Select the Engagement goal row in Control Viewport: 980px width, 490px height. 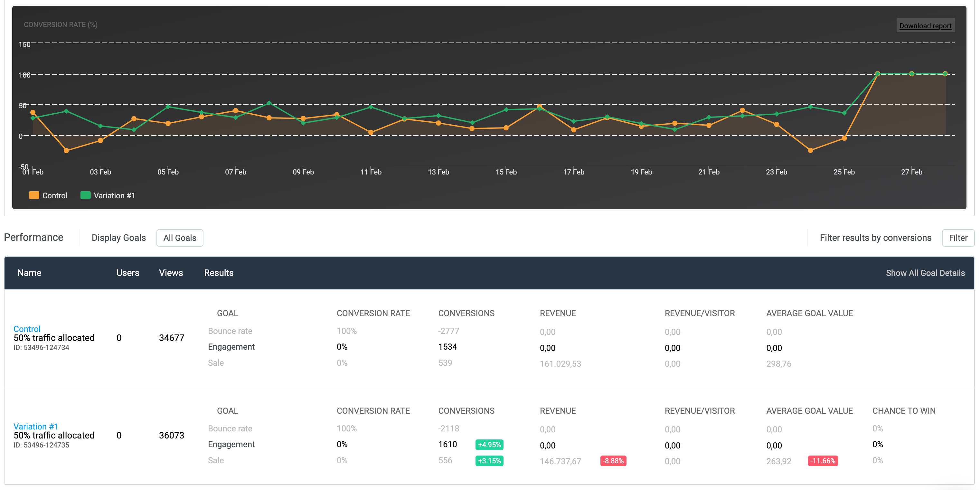click(x=231, y=347)
